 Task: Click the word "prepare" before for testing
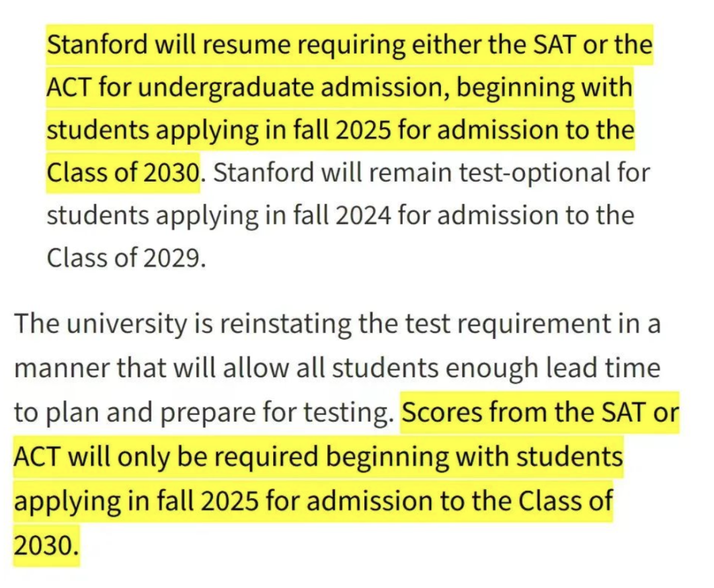point(208,412)
